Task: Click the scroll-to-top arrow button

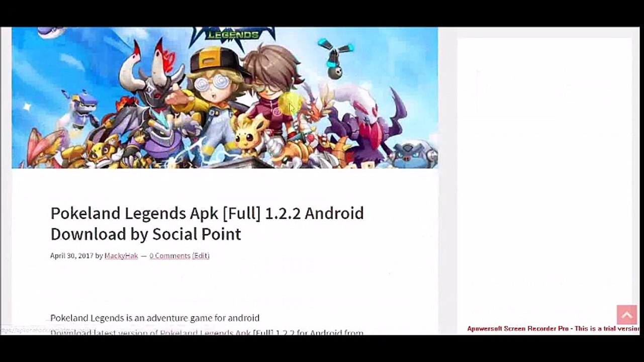Action: pos(626,315)
